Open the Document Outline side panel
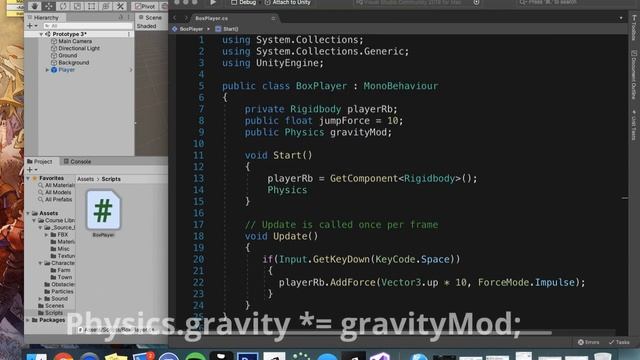The width and height of the screenshot is (640, 360). tap(634, 74)
